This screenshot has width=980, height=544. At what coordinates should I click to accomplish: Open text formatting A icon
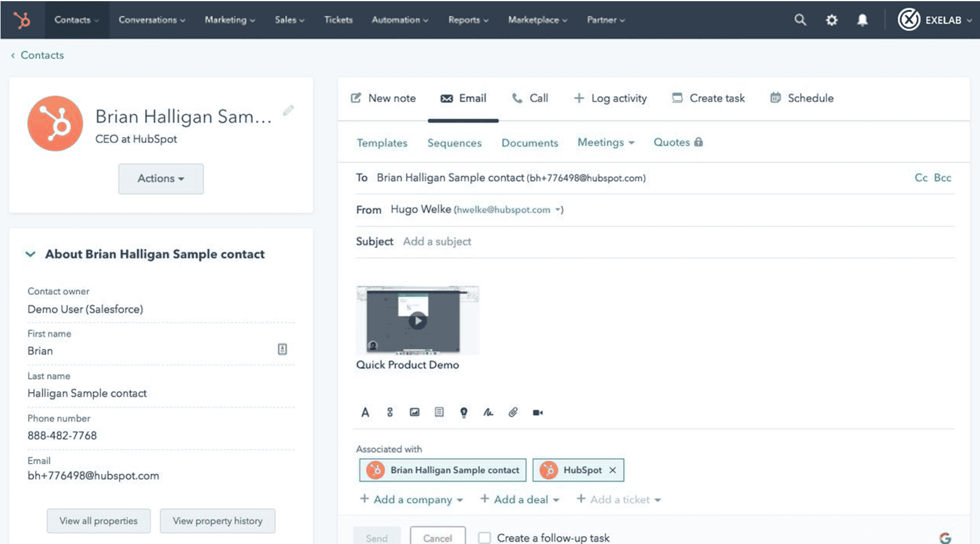coord(365,412)
